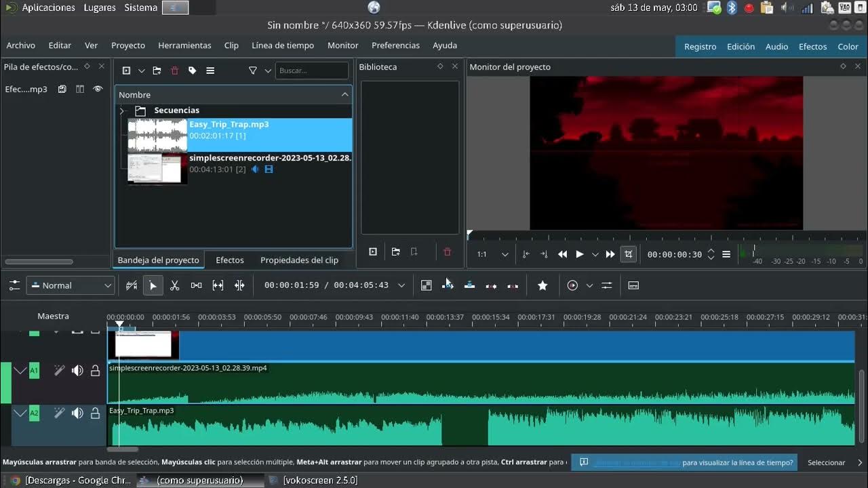The image size is (868, 488).
Task: Toggle subtitle track edit icon
Action: (633, 285)
